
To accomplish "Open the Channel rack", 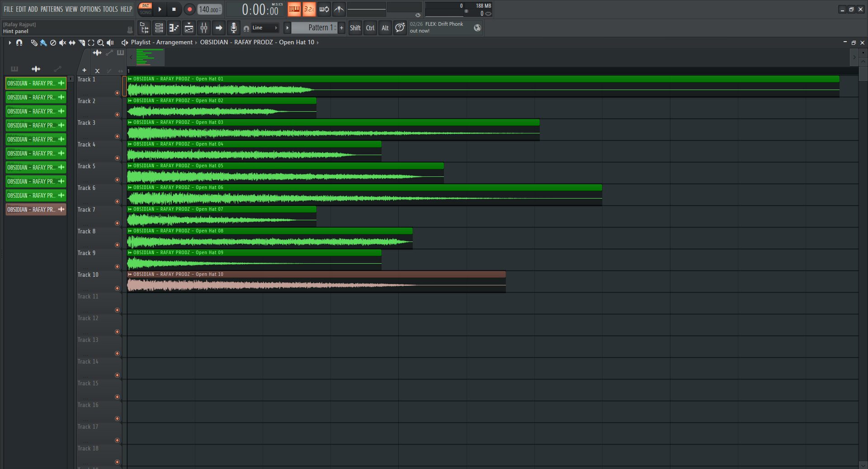I will [x=189, y=28].
